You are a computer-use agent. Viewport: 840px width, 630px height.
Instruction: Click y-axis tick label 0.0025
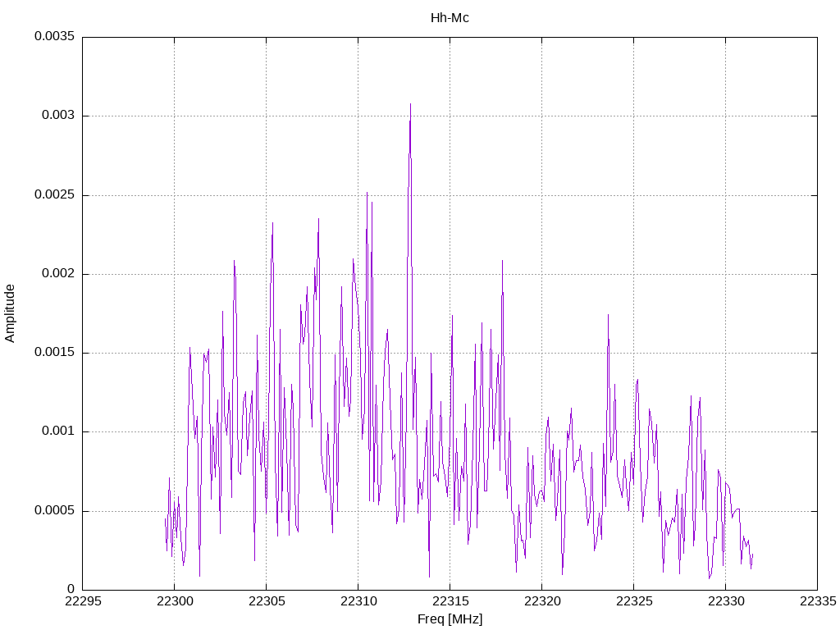point(55,194)
